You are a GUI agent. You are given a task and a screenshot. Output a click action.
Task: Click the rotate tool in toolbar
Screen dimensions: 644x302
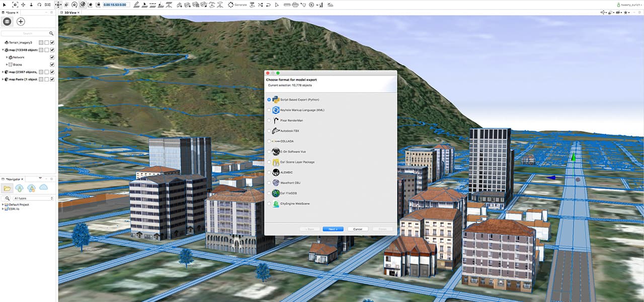coord(39,5)
